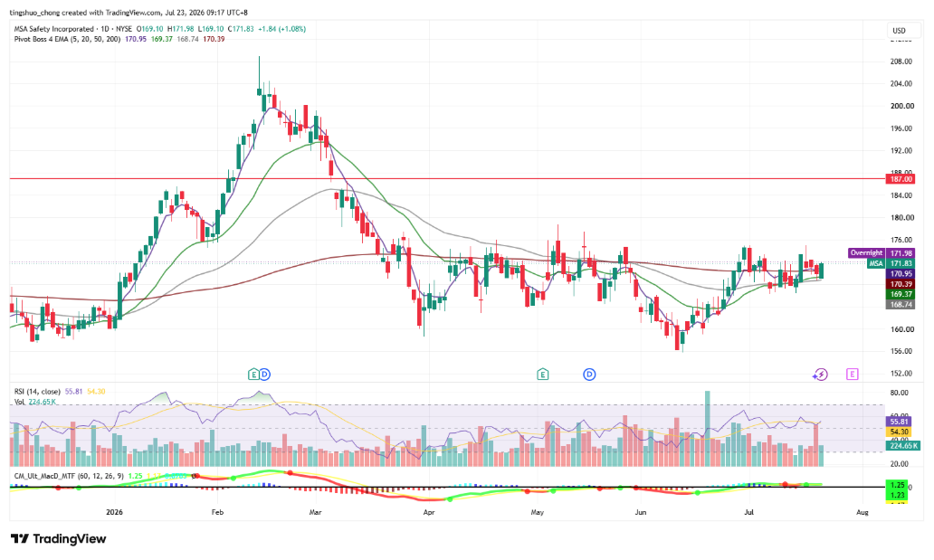Click the dark red 170.39 axis label
The height and width of the screenshot is (560, 934).
point(901,284)
